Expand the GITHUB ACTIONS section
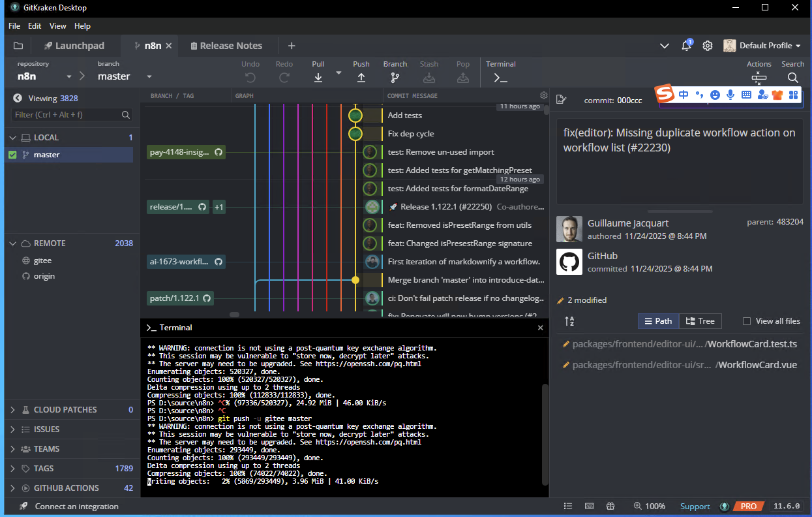This screenshot has width=812, height=517. tap(12, 488)
